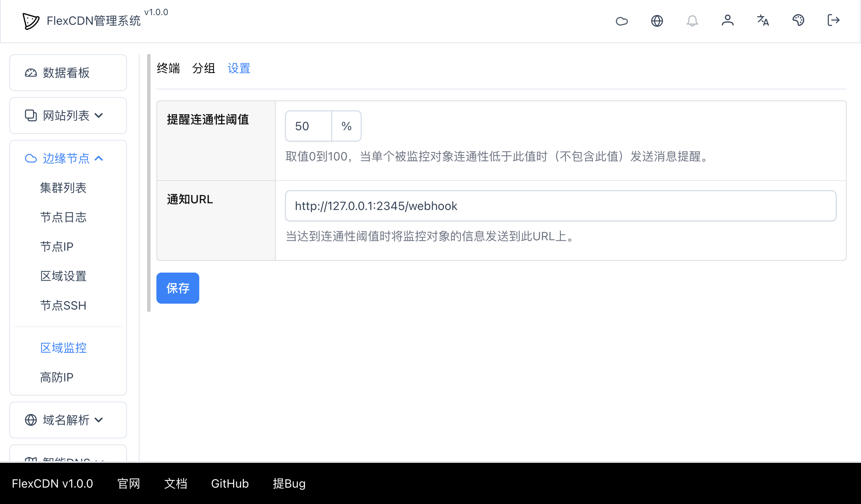Click the cloud status icon in header
Image resolution: width=861 pixels, height=504 pixels.
pyautogui.click(x=622, y=21)
